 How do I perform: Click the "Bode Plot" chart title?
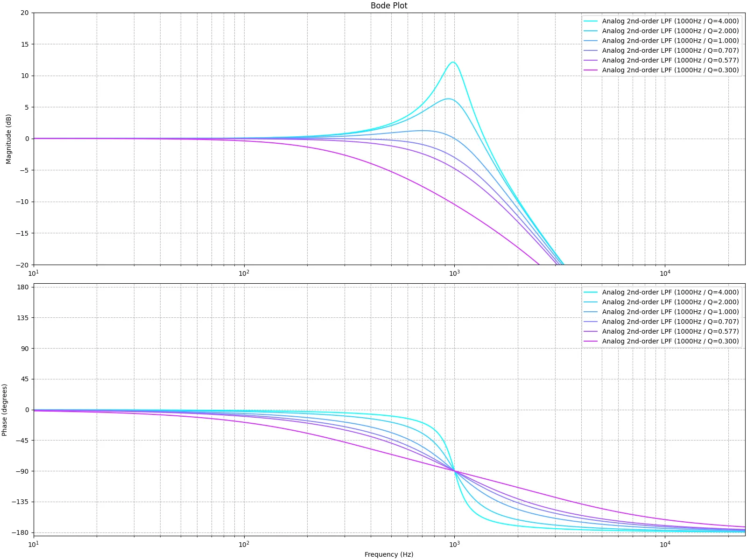click(x=388, y=6)
